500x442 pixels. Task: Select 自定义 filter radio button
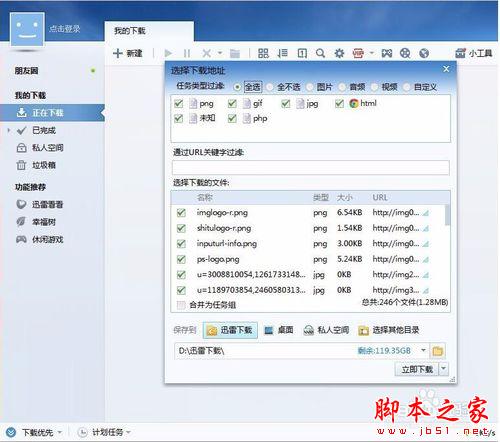[407, 87]
